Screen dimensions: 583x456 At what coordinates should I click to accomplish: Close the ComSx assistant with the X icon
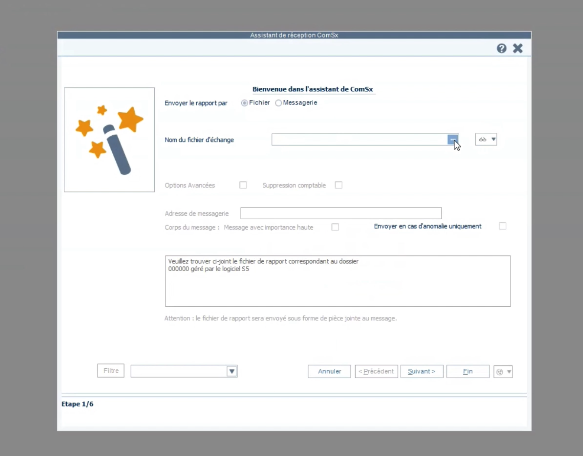tap(518, 48)
